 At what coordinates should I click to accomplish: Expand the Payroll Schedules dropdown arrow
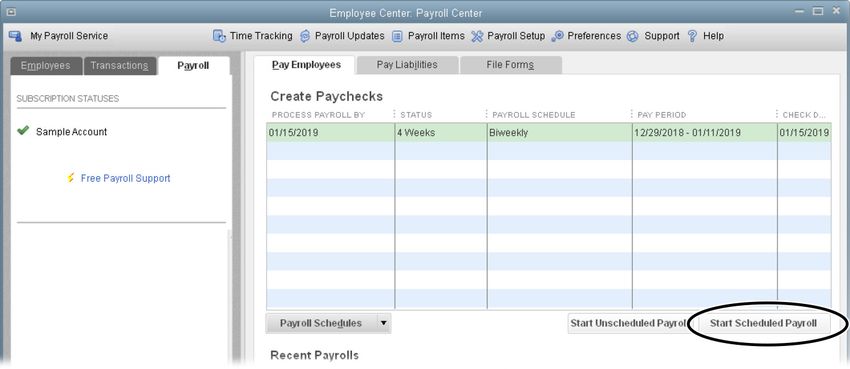click(x=383, y=323)
